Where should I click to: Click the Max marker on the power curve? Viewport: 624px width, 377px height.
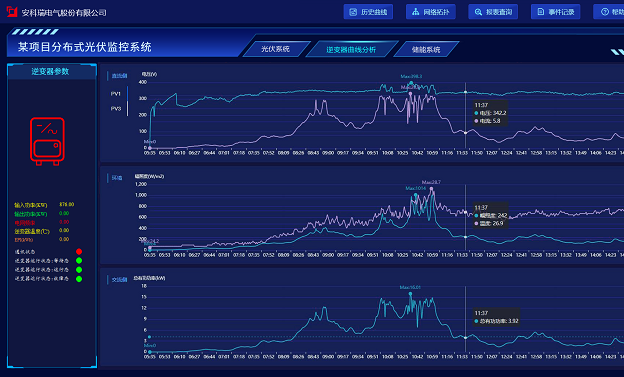click(x=410, y=294)
